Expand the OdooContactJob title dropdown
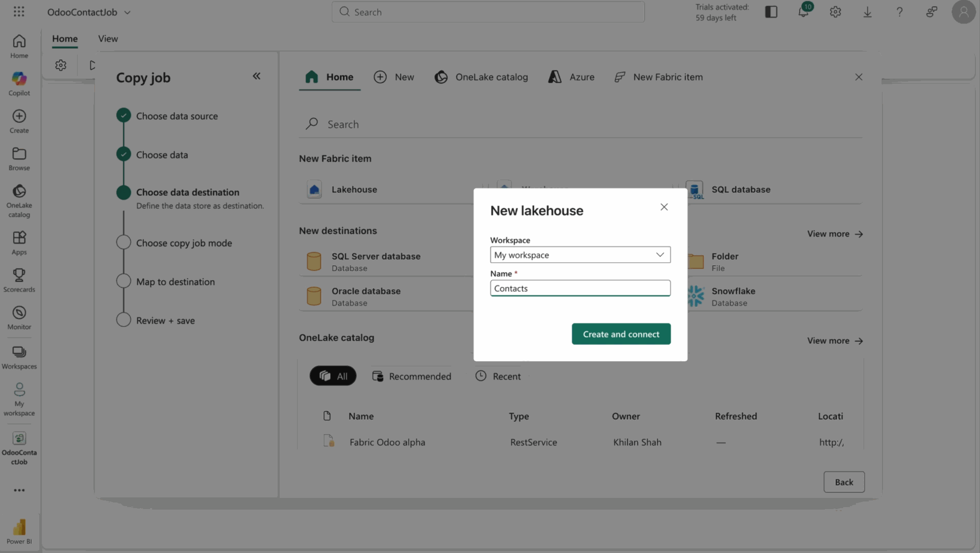The image size is (980, 553). click(128, 12)
